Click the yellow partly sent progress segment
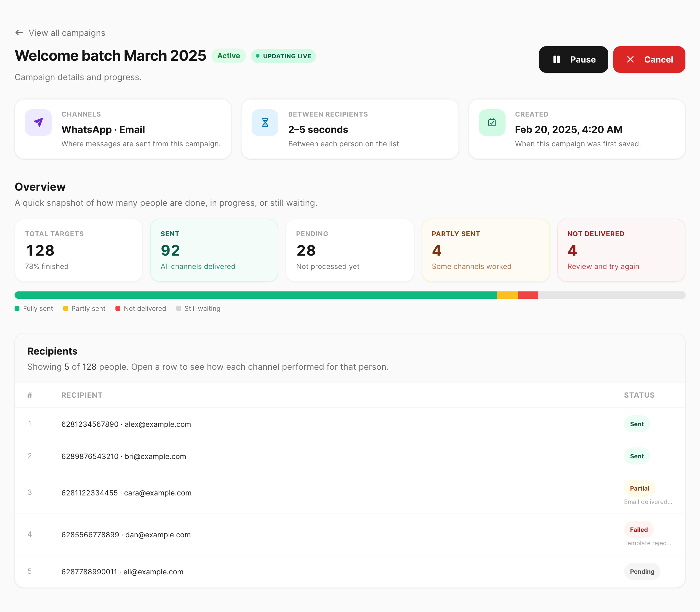Viewport: 700px width, 612px height. [507, 295]
